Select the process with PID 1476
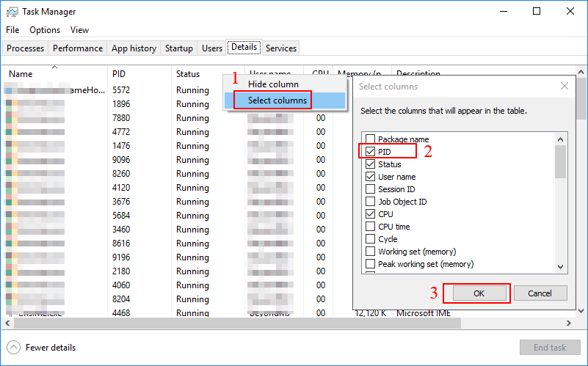 121,146
